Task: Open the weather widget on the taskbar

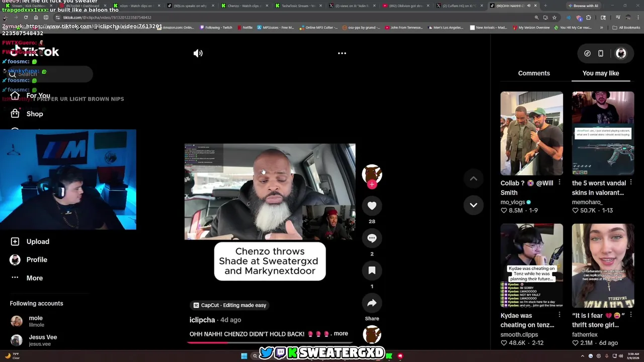Action: (x=13, y=356)
